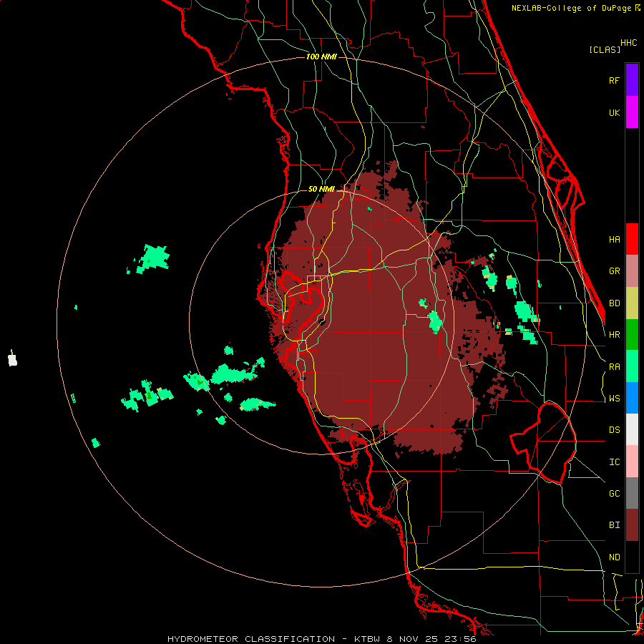Click the DS white legend swatch
Screen dimensions: 644x644
[x=632, y=429]
